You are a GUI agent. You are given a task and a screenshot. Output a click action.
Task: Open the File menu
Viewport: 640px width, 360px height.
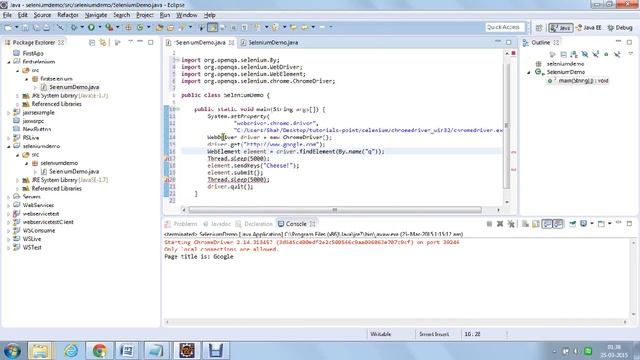click(7, 15)
